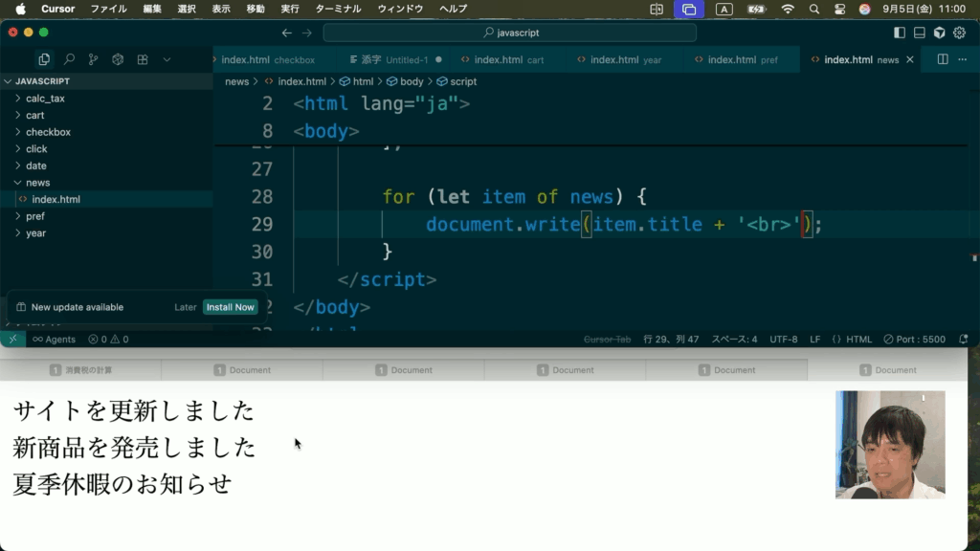Viewport: 980px width, 551px height.
Task: Collapse the news folder
Action: tap(37, 183)
